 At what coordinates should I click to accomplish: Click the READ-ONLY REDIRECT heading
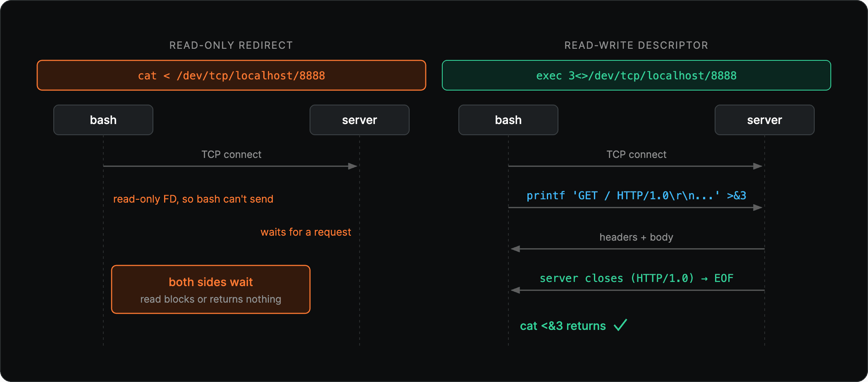click(x=231, y=45)
